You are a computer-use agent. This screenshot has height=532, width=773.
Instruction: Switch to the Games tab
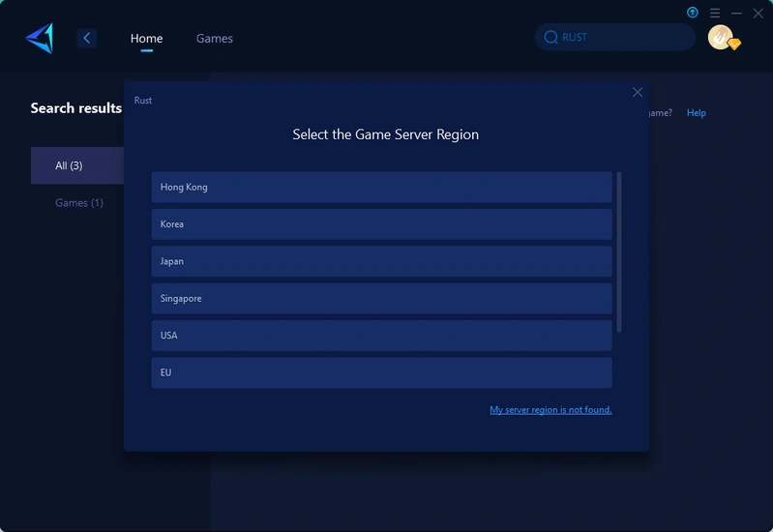214,39
